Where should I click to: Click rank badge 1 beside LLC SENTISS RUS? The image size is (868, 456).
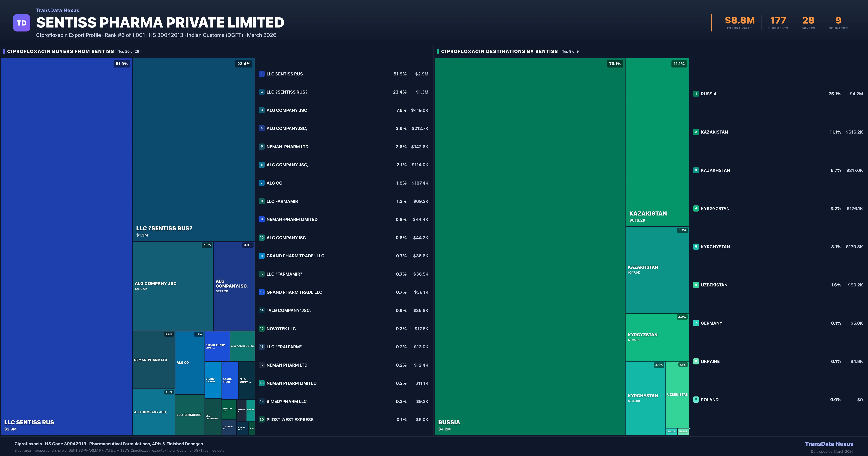coord(261,74)
